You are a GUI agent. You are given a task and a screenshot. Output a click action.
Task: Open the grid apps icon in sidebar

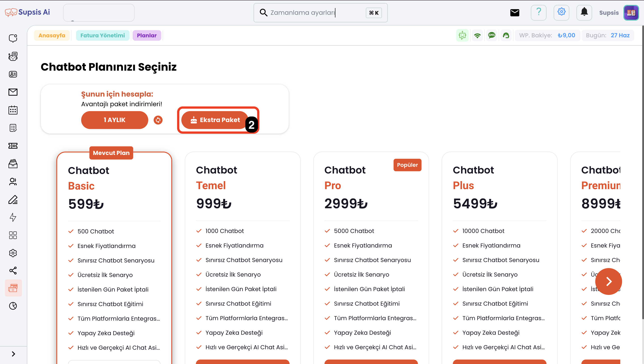click(x=13, y=235)
